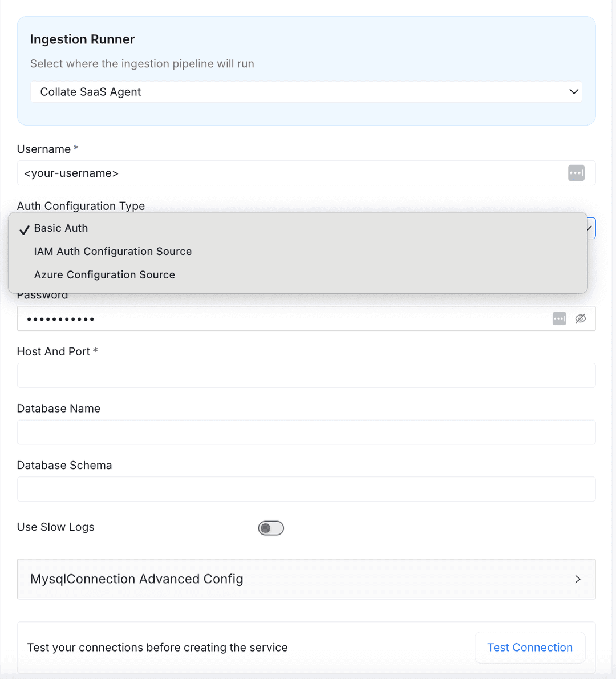Image resolution: width=616 pixels, height=679 pixels.
Task: Show the password using the eye icon
Action: pyautogui.click(x=581, y=318)
